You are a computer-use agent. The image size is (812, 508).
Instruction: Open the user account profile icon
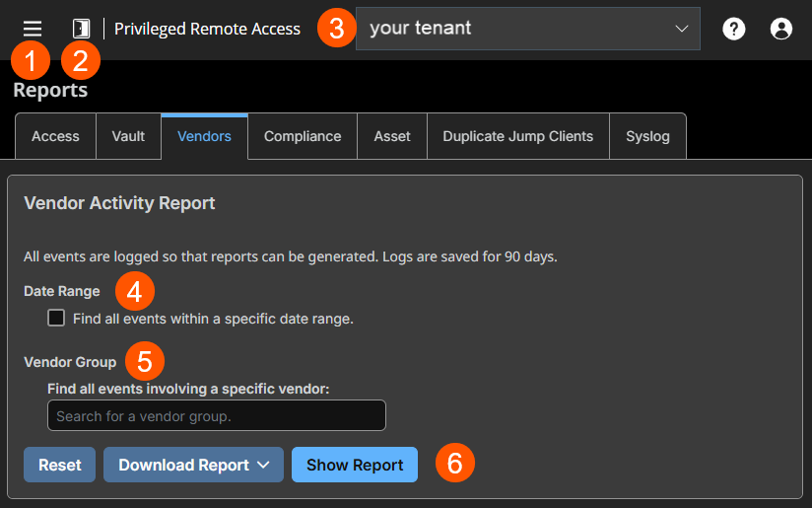(780, 29)
